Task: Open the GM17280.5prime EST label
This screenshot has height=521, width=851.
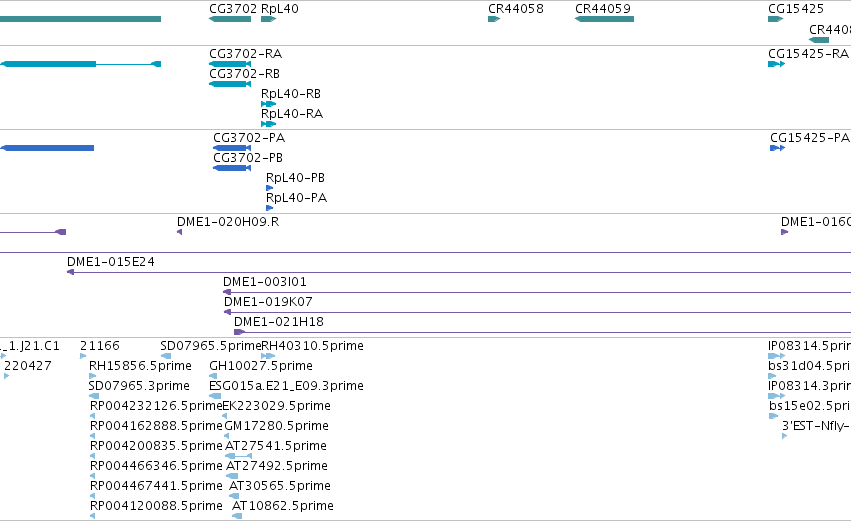Action: [277, 427]
